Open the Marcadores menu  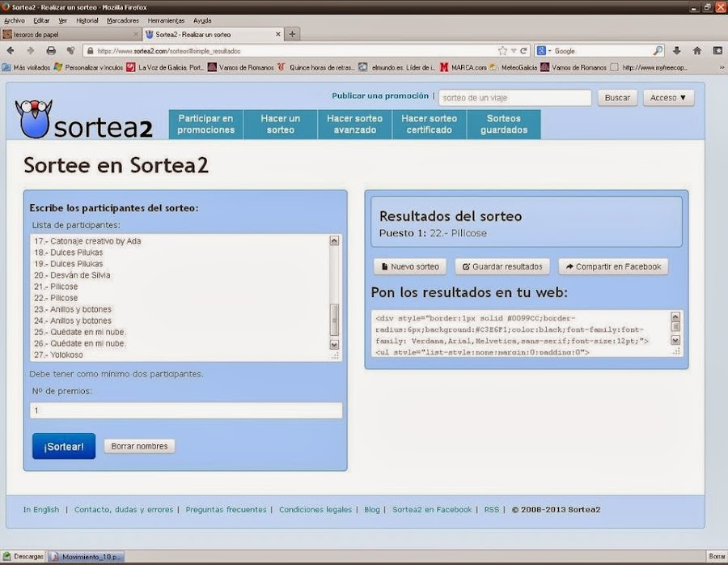123,20
